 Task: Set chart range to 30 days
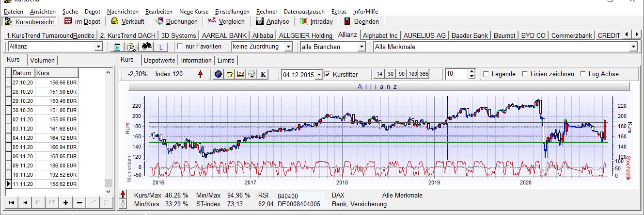(391, 74)
